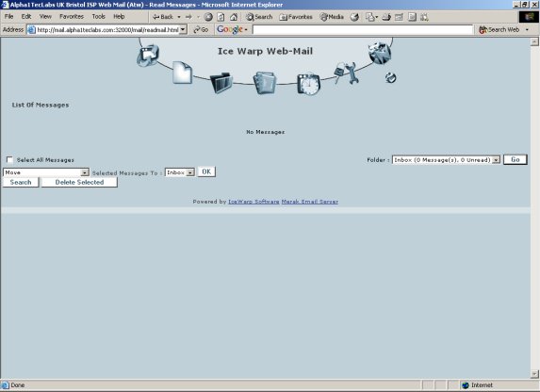Click the vertical scrollbar down arrow

[x=534, y=374]
